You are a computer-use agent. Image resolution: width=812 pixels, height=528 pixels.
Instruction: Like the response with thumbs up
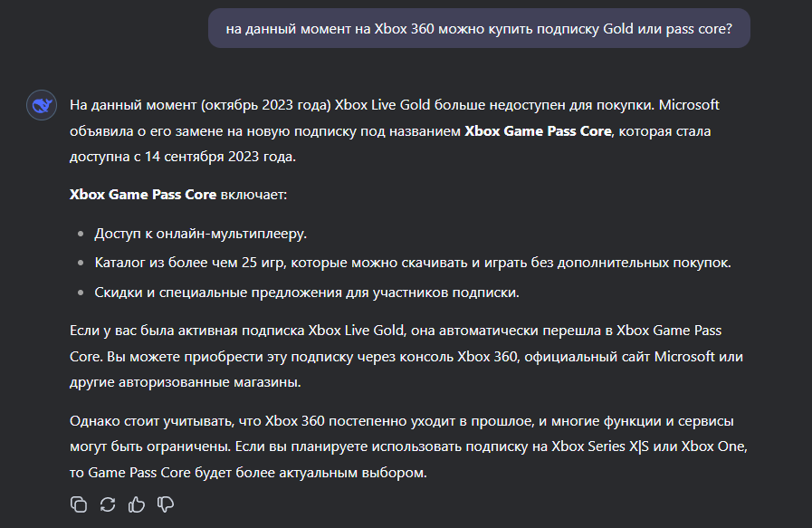(137, 504)
